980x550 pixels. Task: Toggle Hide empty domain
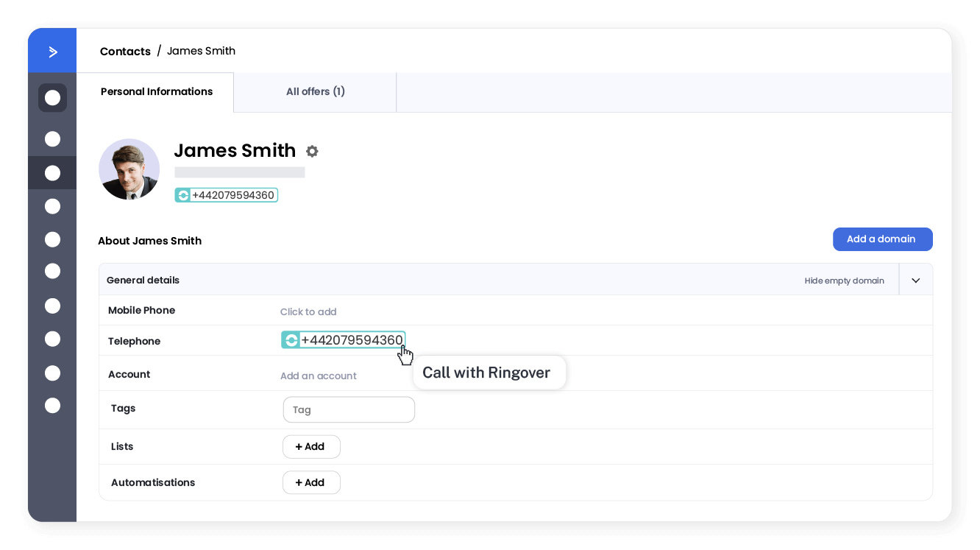(x=844, y=281)
